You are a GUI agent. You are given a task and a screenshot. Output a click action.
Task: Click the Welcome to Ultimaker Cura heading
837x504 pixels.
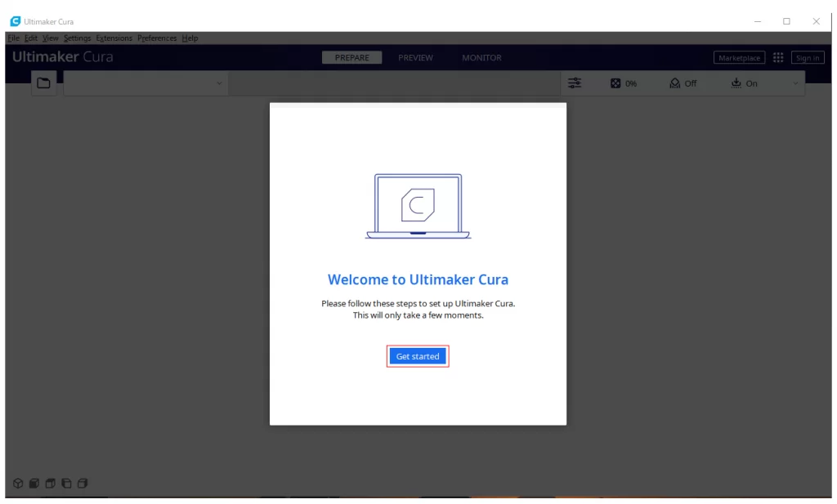(x=418, y=279)
